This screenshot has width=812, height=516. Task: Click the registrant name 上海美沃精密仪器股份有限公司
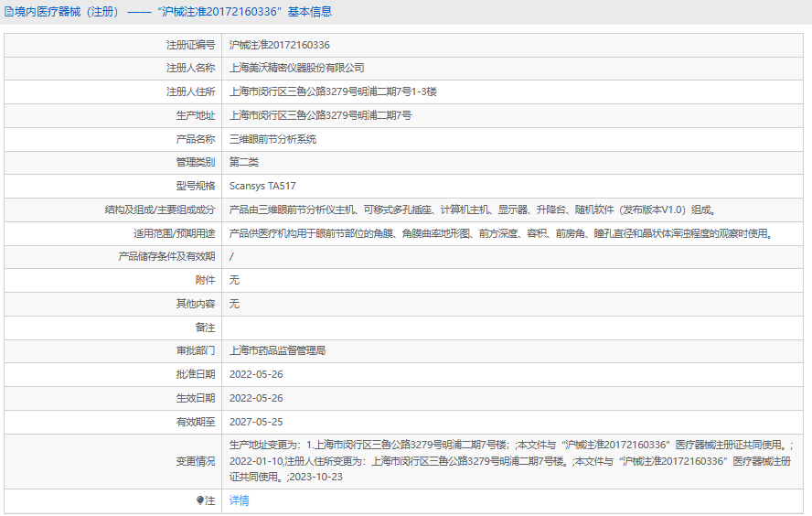coord(296,68)
